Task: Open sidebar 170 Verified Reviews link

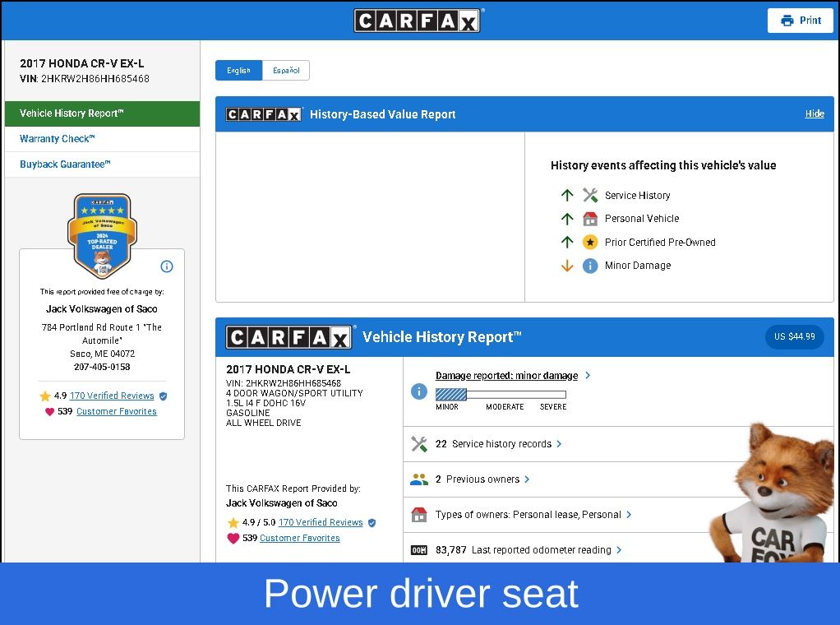Action: point(112,396)
